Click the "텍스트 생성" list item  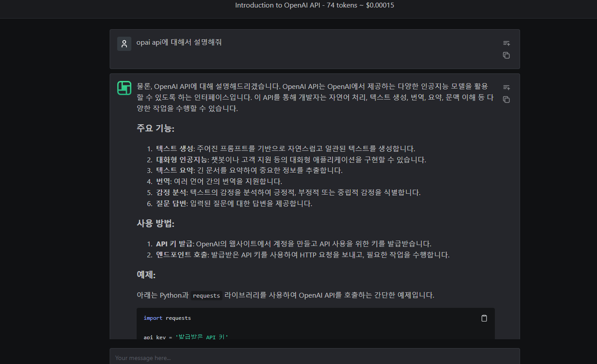[286, 149]
